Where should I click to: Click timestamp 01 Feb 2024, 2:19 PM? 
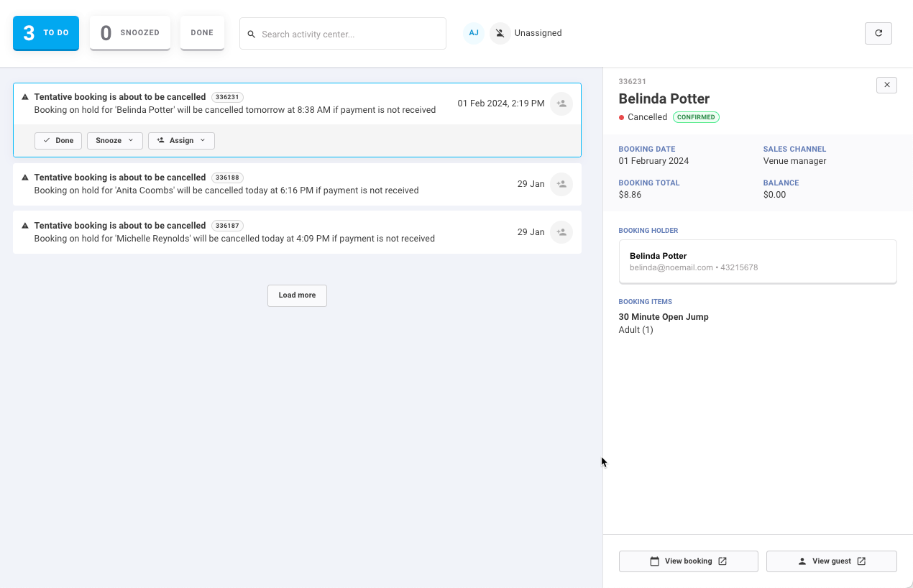click(501, 104)
